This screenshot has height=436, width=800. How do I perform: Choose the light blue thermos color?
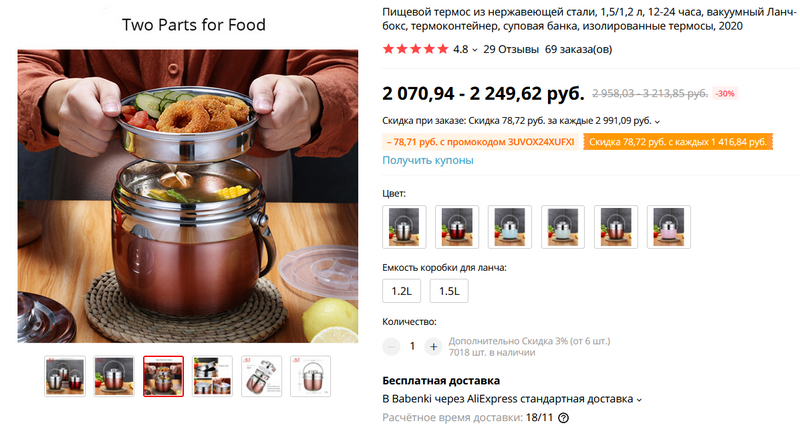coord(510,227)
